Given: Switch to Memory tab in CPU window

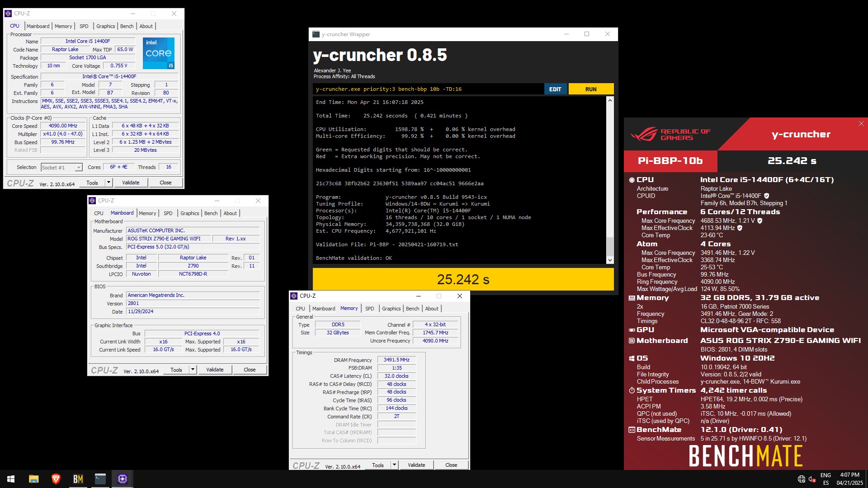Looking at the screenshot, I should pyautogui.click(x=63, y=26).
